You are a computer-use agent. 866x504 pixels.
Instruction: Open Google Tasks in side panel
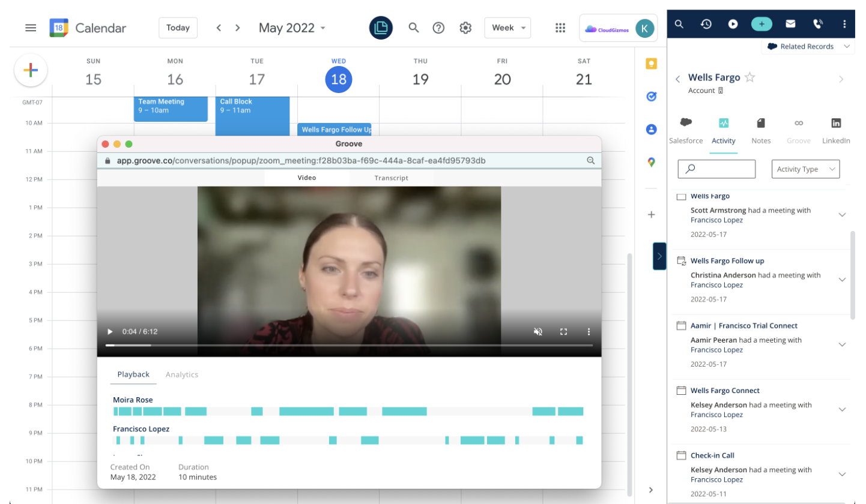(x=651, y=97)
